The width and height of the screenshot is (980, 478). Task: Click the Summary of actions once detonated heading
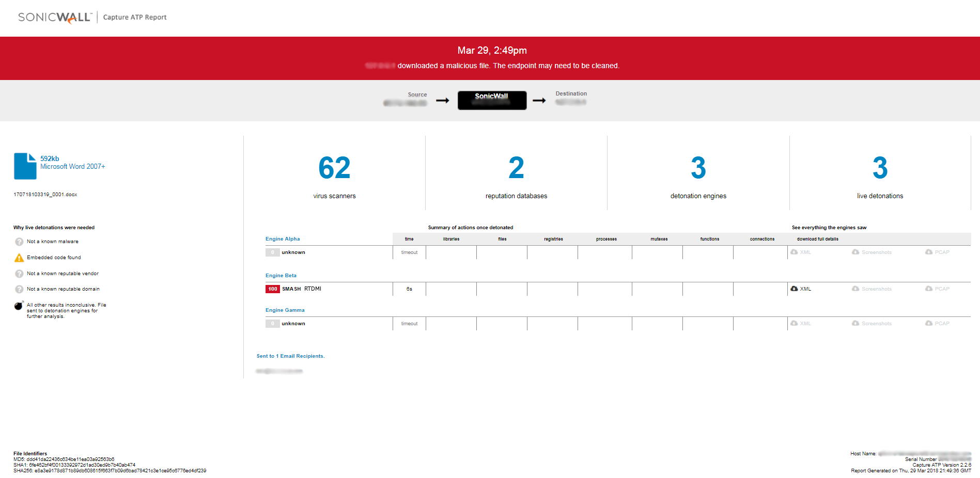471,228
